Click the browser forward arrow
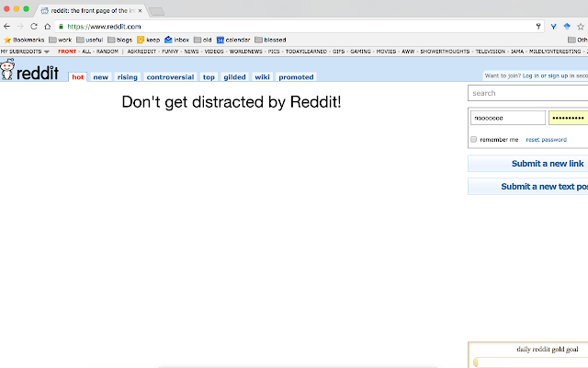This screenshot has height=368, width=588. 20,27
